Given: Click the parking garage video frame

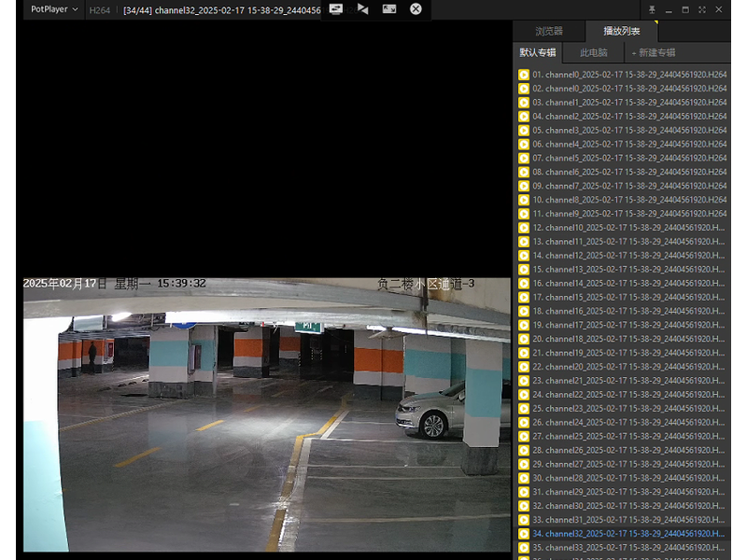Looking at the screenshot, I should (267, 414).
